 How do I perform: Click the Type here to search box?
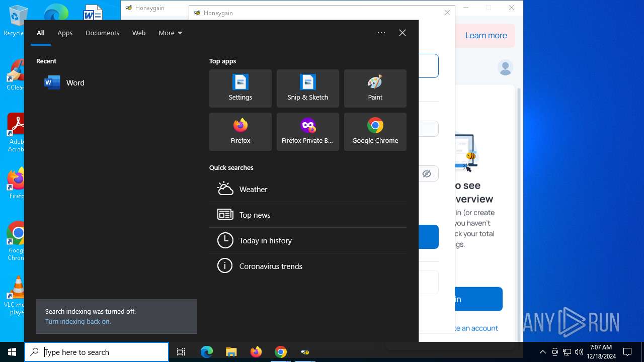[97, 352]
